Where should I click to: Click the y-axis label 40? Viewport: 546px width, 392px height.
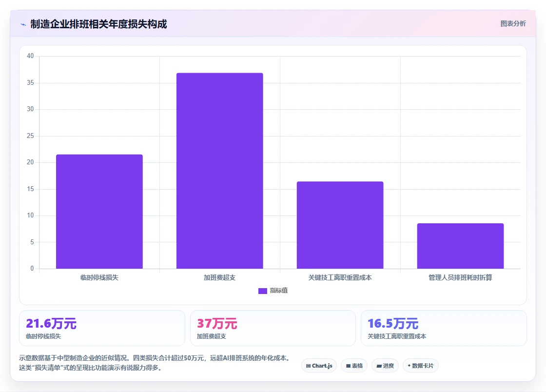30,56
